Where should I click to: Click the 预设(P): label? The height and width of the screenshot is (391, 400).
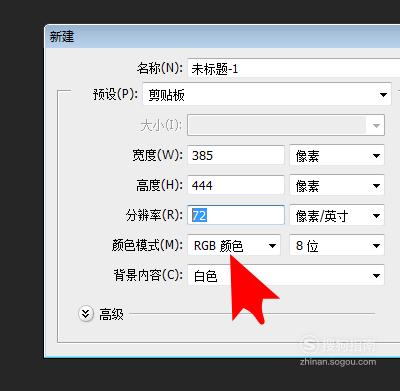[115, 95]
